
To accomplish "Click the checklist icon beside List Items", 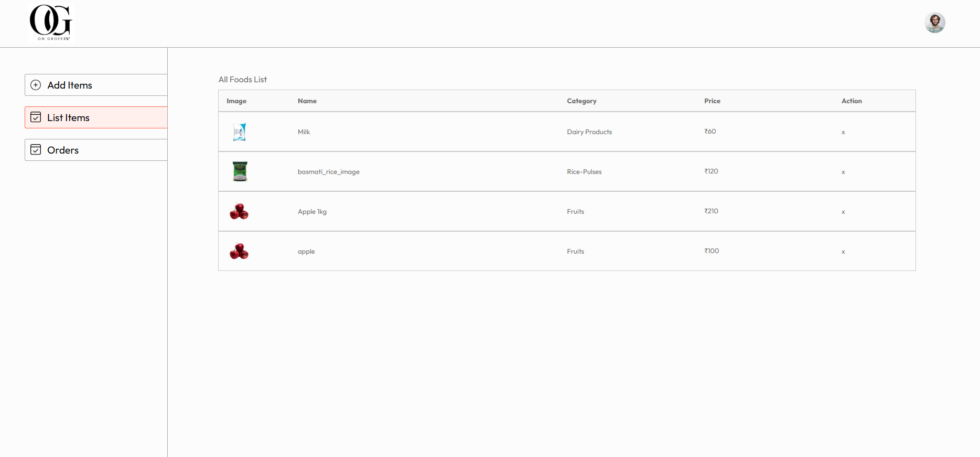I will 36,117.
